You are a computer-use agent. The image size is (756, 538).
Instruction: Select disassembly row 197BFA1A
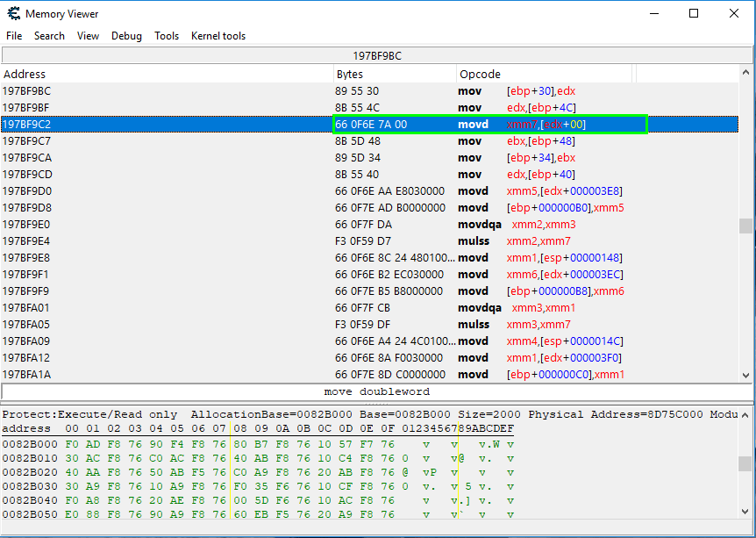coord(369,375)
